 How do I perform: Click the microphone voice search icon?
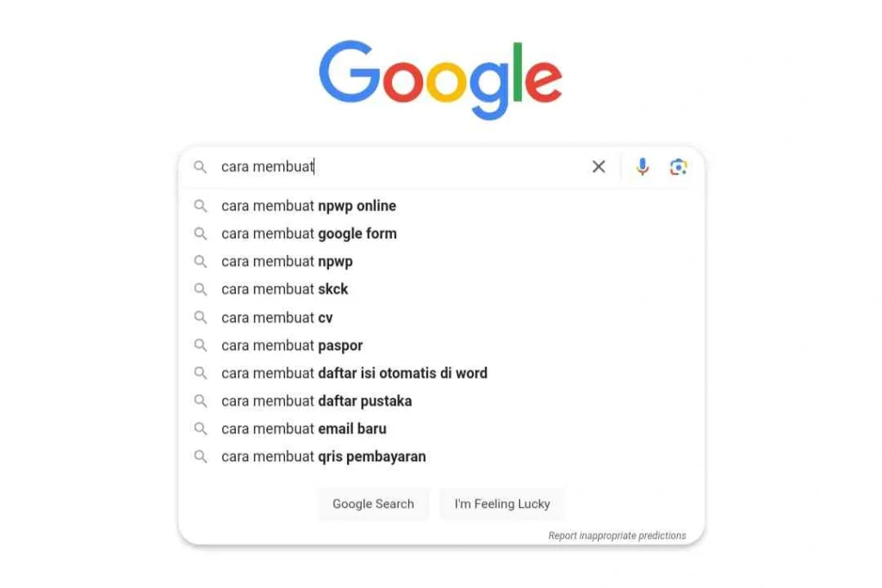tap(642, 167)
